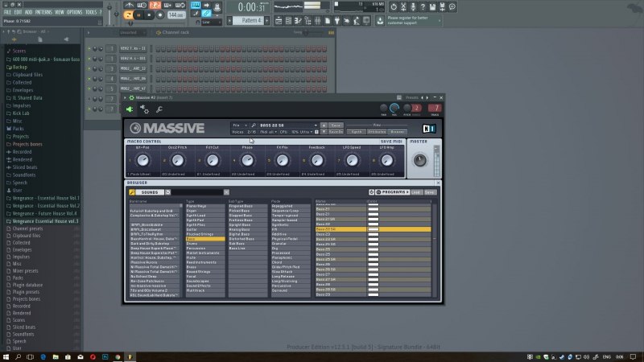Click the power icon beside PROGRAMS

click(372, 192)
